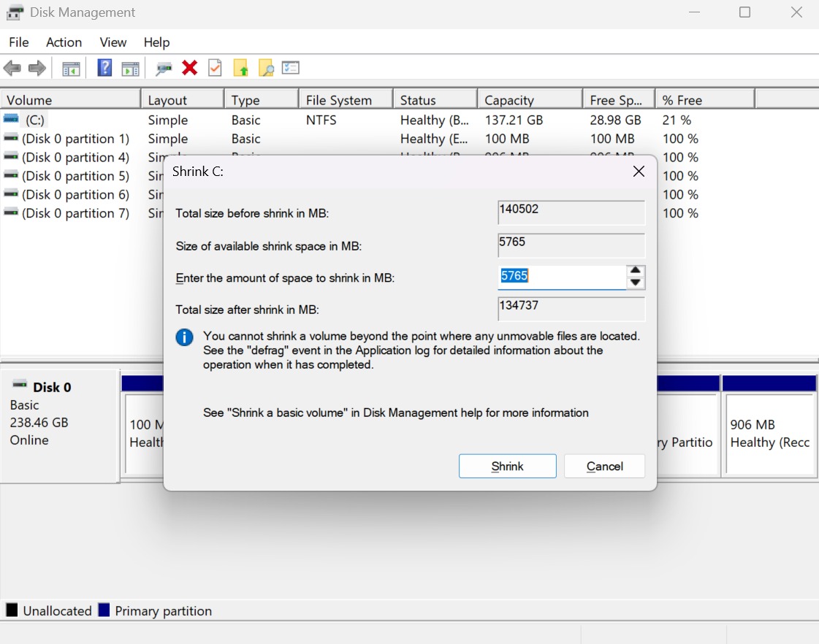Open Help via the blue question mark icon
Viewport: 819px width, 644px height.
click(x=104, y=68)
